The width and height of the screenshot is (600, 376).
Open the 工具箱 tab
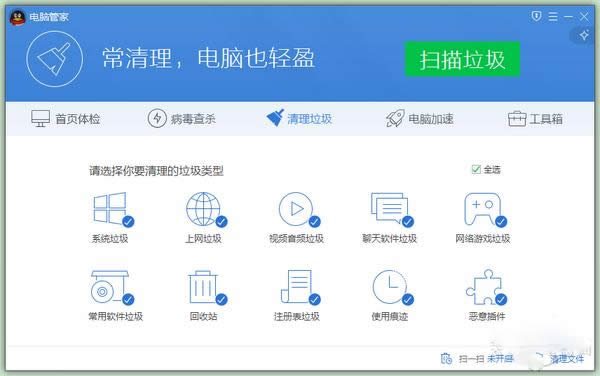pyautogui.click(x=535, y=119)
